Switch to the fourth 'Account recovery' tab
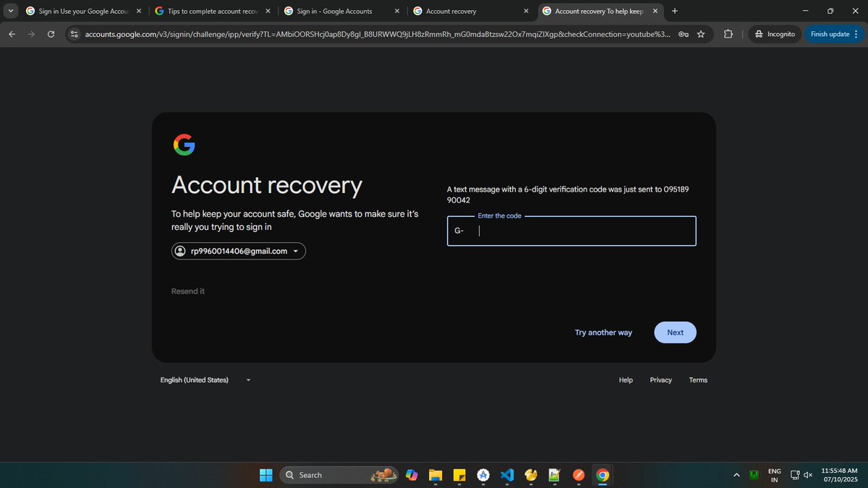The width and height of the screenshot is (868, 488). tap(471, 11)
